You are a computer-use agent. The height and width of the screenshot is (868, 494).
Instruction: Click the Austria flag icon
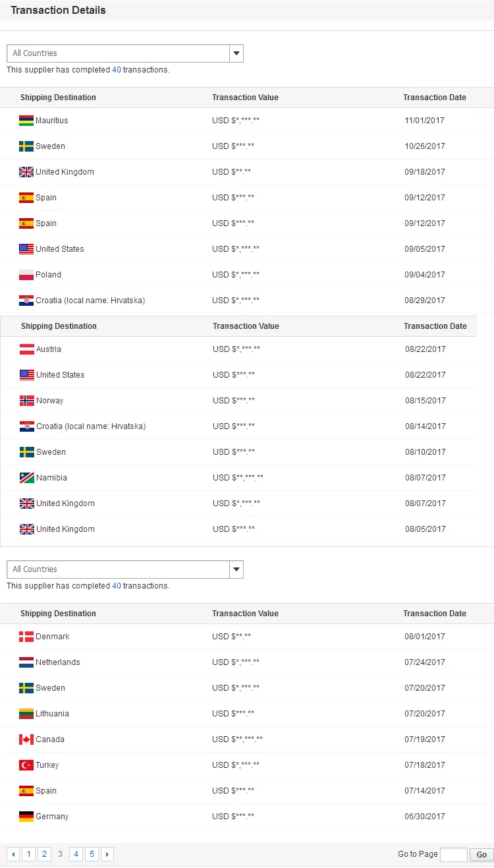click(27, 349)
